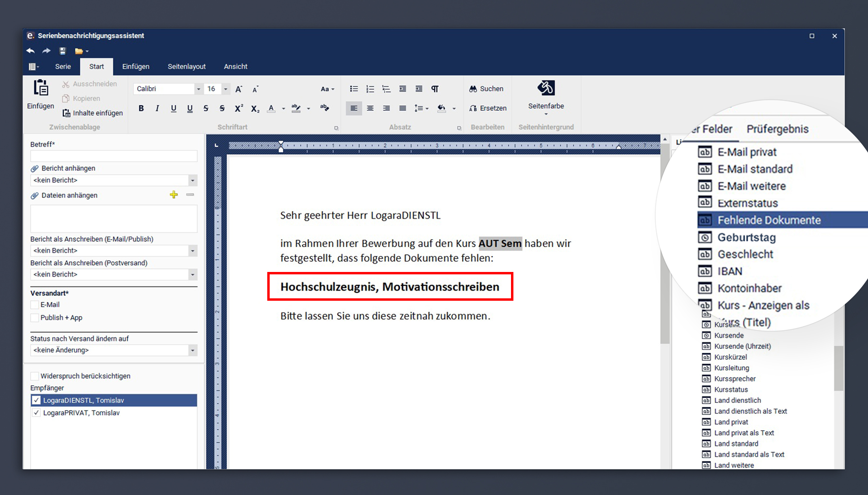Viewport: 868px width, 495px height.
Task: Open the Calibri font name dropdown
Action: tap(198, 89)
